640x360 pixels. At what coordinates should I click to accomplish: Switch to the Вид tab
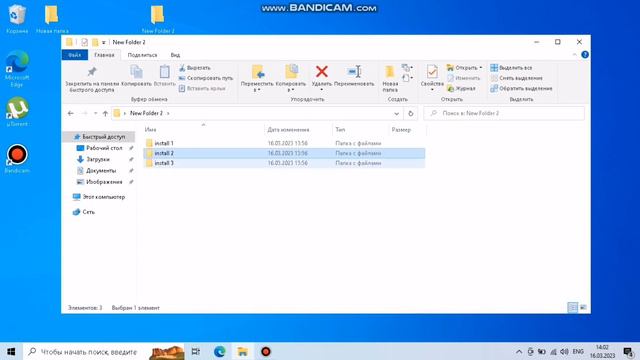pos(175,55)
